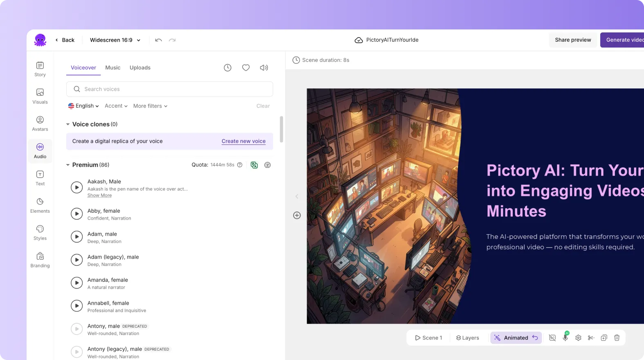Image resolution: width=644 pixels, height=360 pixels.
Task: Go Back to previous page
Action: (x=65, y=40)
